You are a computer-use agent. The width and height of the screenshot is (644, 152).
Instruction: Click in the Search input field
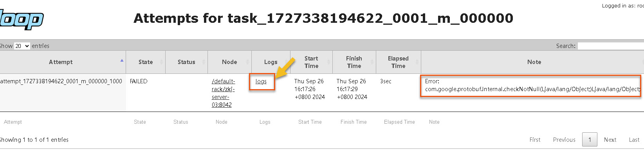click(611, 46)
